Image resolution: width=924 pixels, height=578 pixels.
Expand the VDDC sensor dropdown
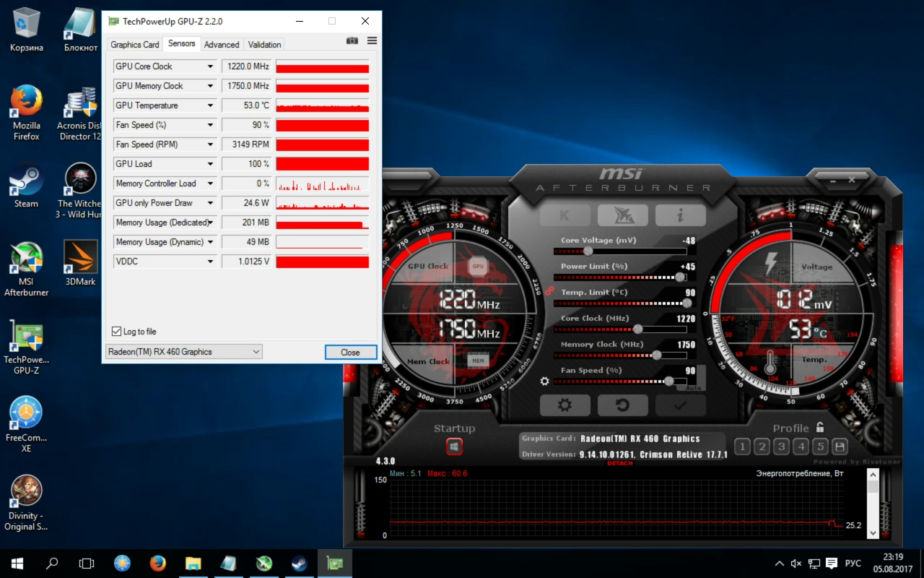click(211, 262)
